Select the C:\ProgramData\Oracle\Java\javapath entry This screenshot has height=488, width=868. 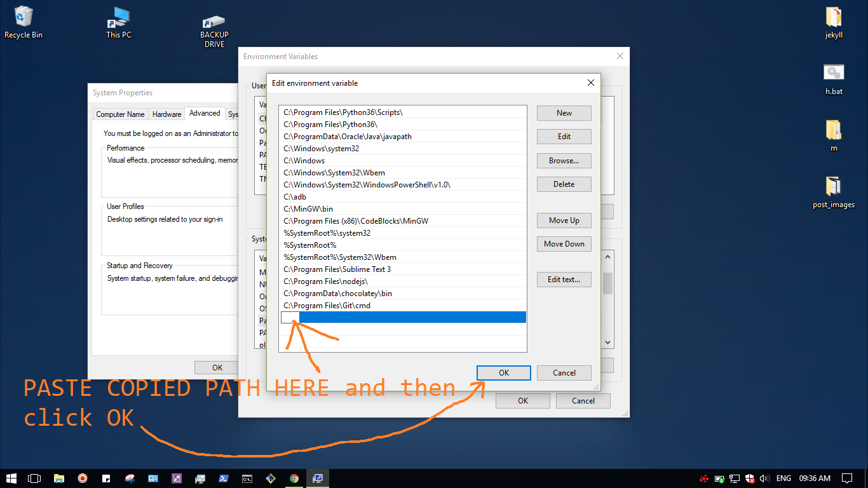(403, 137)
